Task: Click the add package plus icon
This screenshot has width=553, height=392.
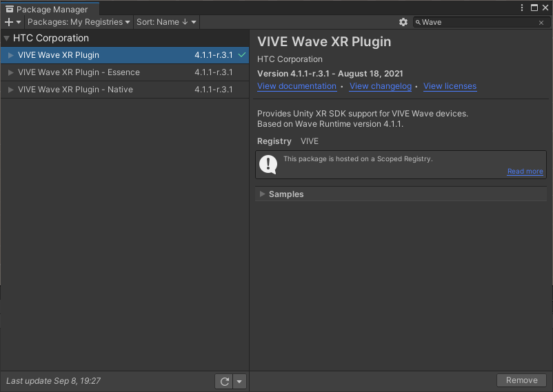Action: 9,22
